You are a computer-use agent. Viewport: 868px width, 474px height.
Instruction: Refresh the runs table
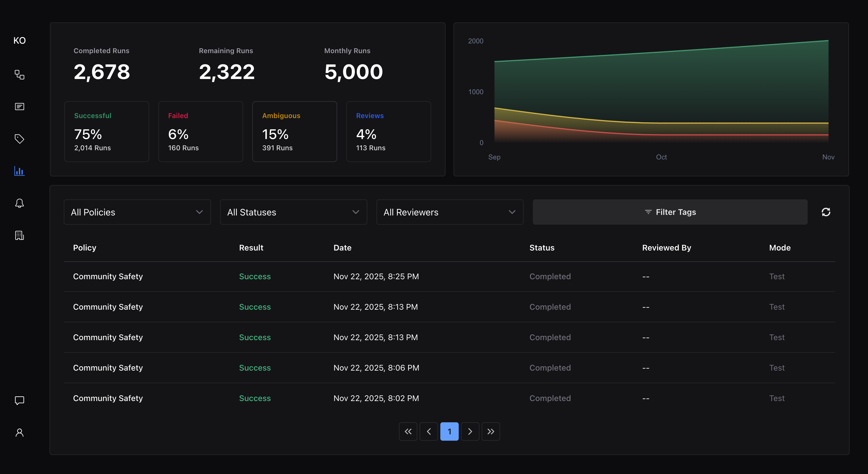click(x=826, y=212)
